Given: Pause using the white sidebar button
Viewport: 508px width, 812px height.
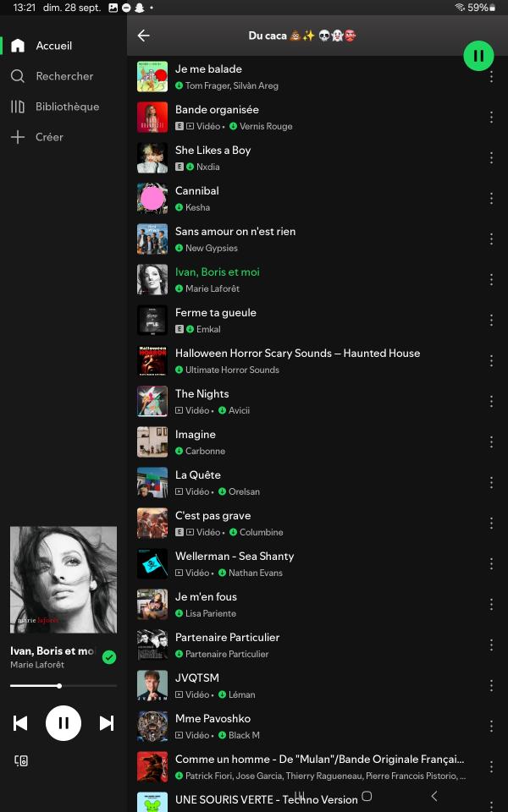Looking at the screenshot, I should point(63,723).
